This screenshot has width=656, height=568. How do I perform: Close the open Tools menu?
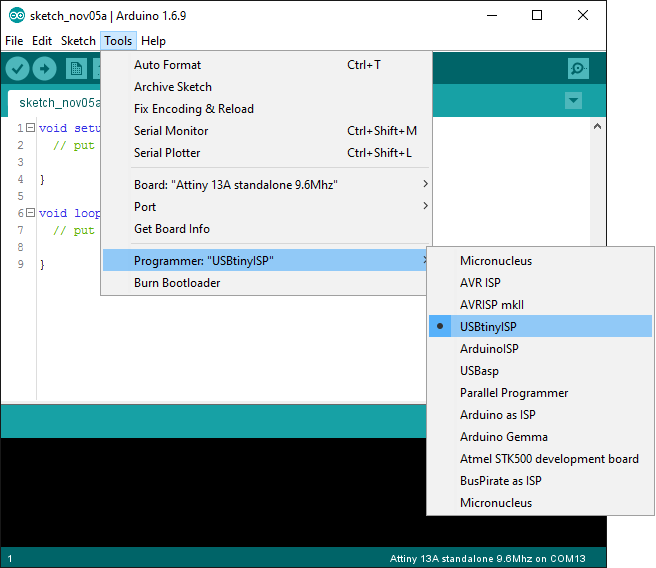[x=118, y=41]
